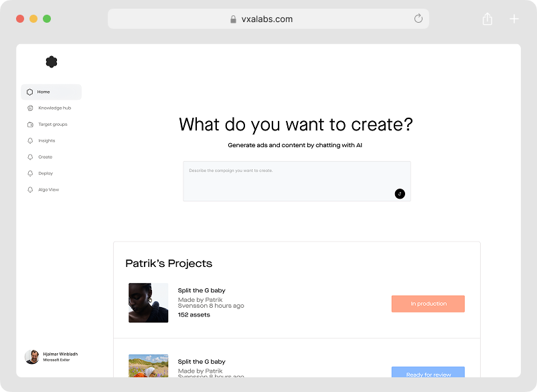Image resolution: width=537 pixels, height=392 pixels.
Task: Submit prompt with the black send icon
Action: tap(400, 194)
